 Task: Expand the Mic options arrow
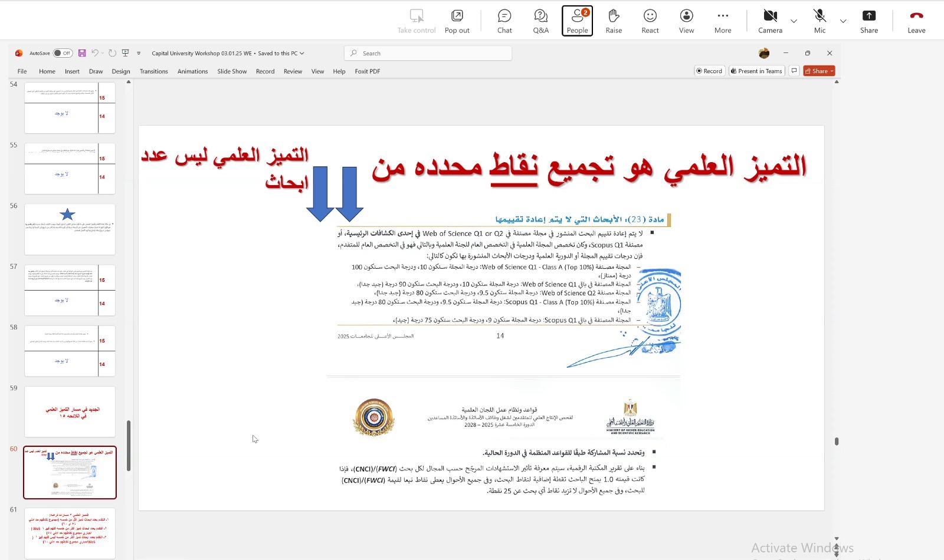[x=843, y=21]
